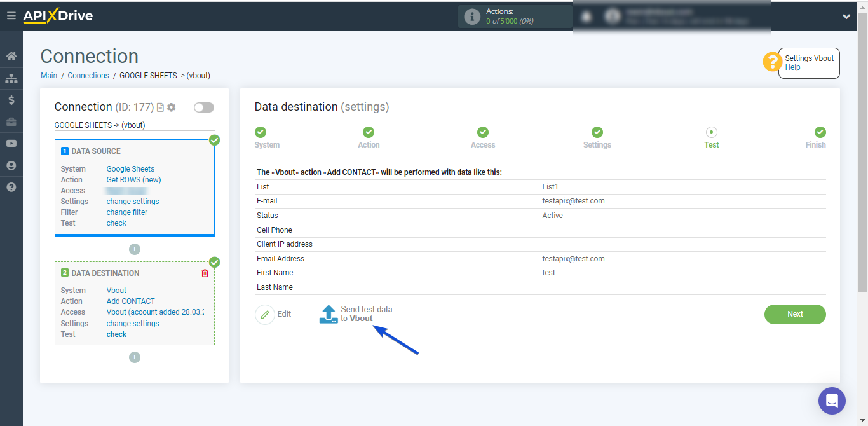Image resolution: width=868 pixels, height=426 pixels.
Task: Click the change filter link
Action: pos(127,212)
